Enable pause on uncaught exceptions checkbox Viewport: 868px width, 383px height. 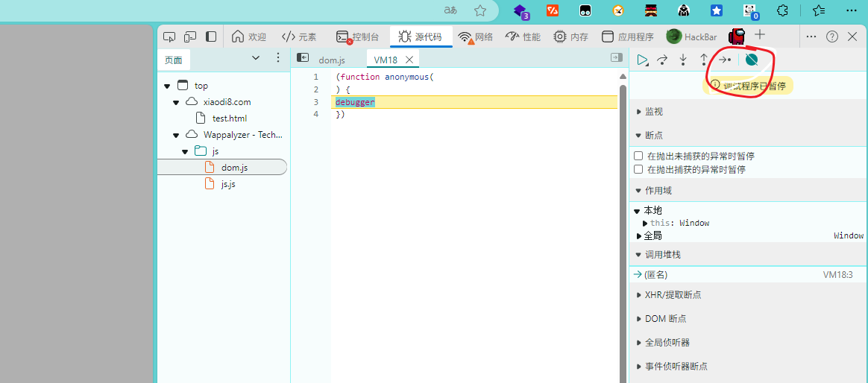[638, 156]
